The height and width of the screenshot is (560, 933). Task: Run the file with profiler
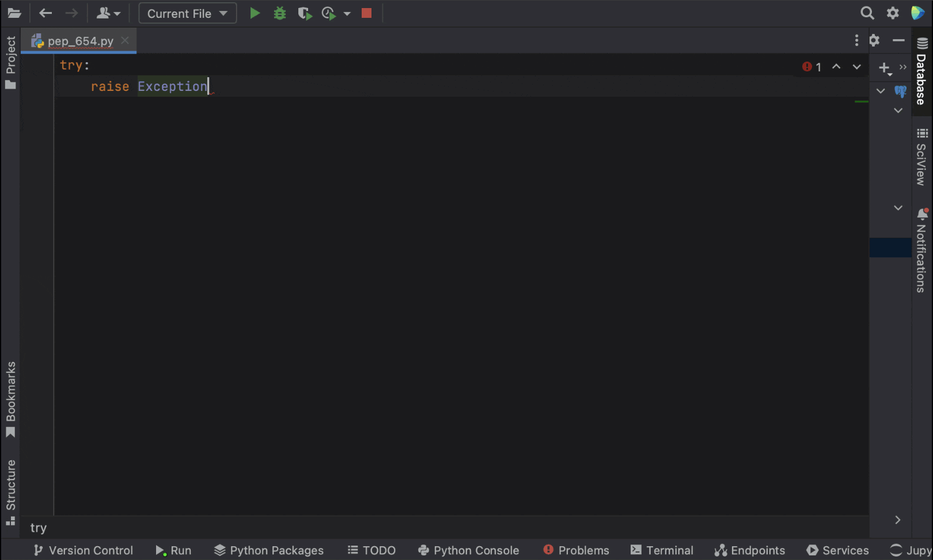coord(328,13)
